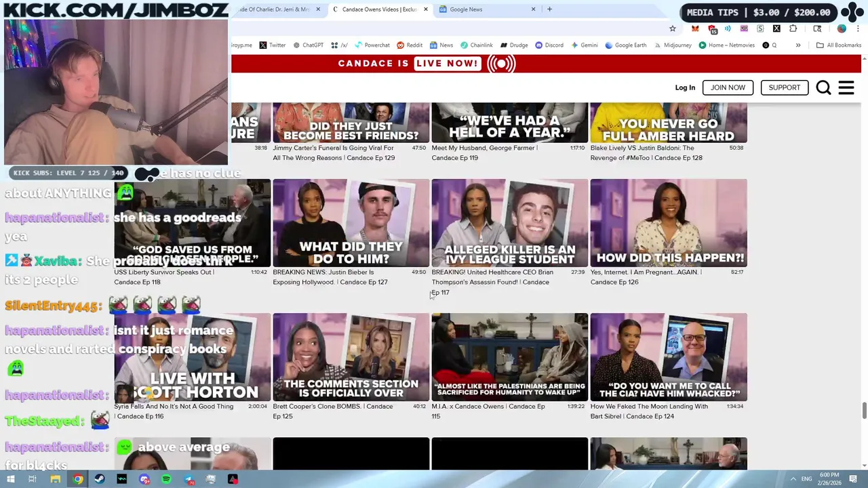Bookmark this page with the star icon
The height and width of the screenshot is (488, 868).
pos(673,28)
